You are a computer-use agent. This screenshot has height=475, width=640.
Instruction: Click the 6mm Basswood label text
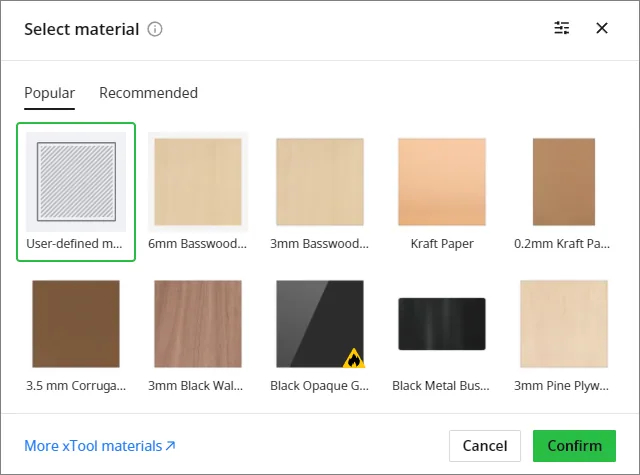(198, 244)
